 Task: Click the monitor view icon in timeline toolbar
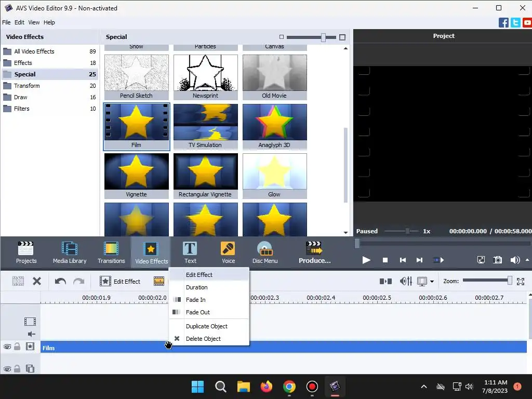pyautogui.click(x=422, y=281)
